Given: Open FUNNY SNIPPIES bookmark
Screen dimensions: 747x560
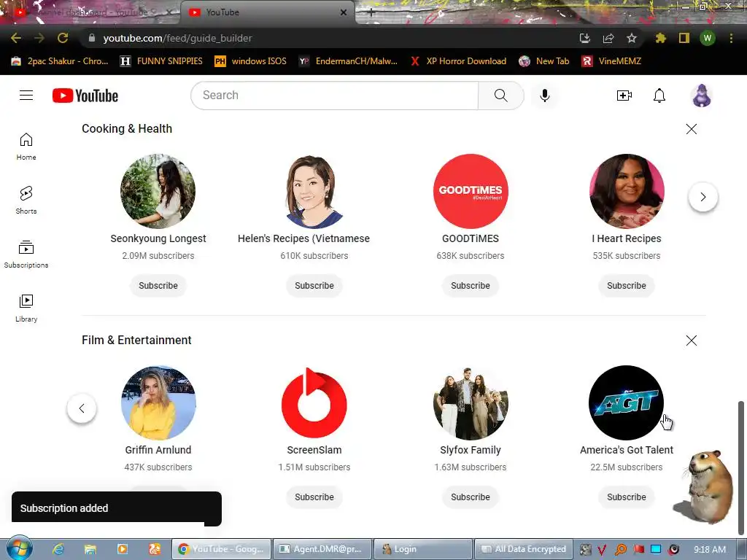Looking at the screenshot, I should pyautogui.click(x=161, y=61).
